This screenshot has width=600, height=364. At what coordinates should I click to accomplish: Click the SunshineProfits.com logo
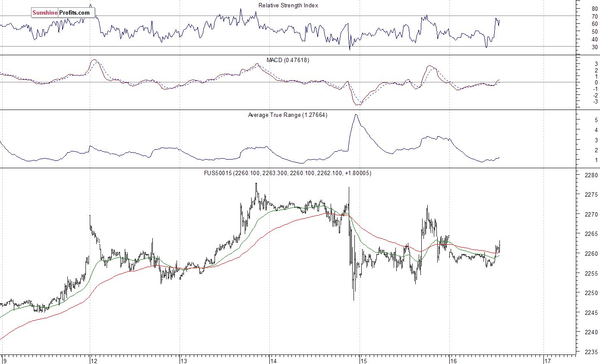pos(63,13)
